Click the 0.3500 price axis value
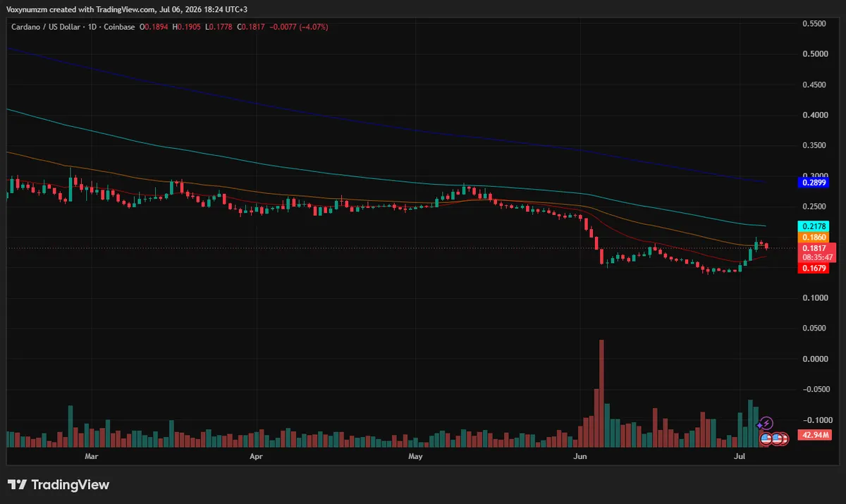 click(x=814, y=145)
